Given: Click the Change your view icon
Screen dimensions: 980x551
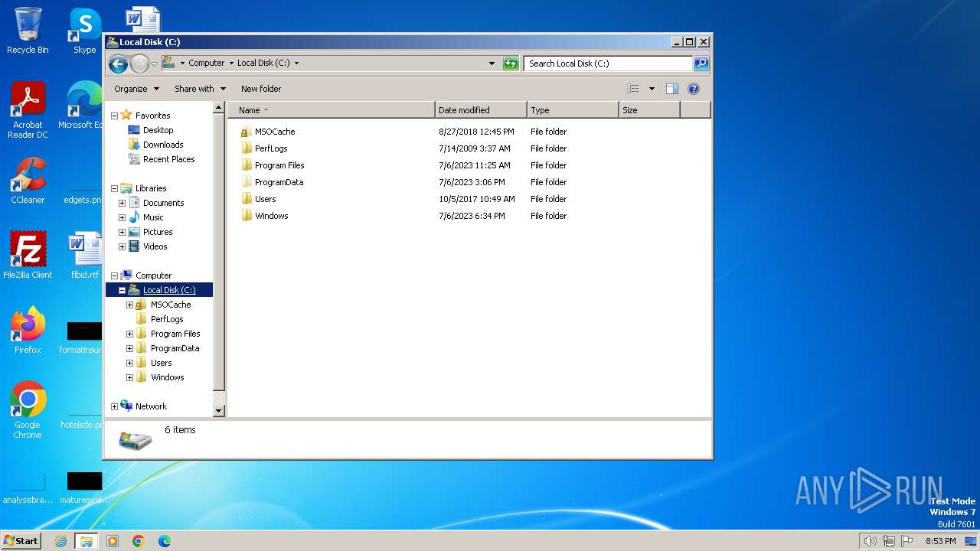Looking at the screenshot, I should coord(632,89).
